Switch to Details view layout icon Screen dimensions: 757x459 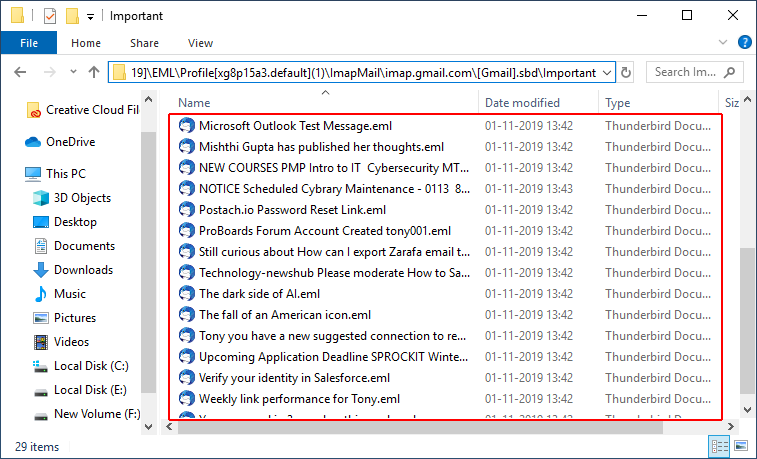pyautogui.click(x=719, y=446)
